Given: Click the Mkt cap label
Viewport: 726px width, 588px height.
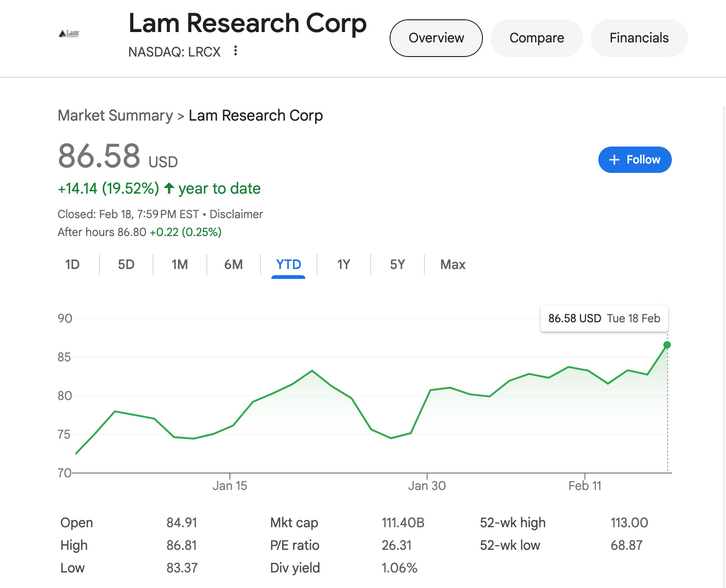Looking at the screenshot, I should [294, 523].
